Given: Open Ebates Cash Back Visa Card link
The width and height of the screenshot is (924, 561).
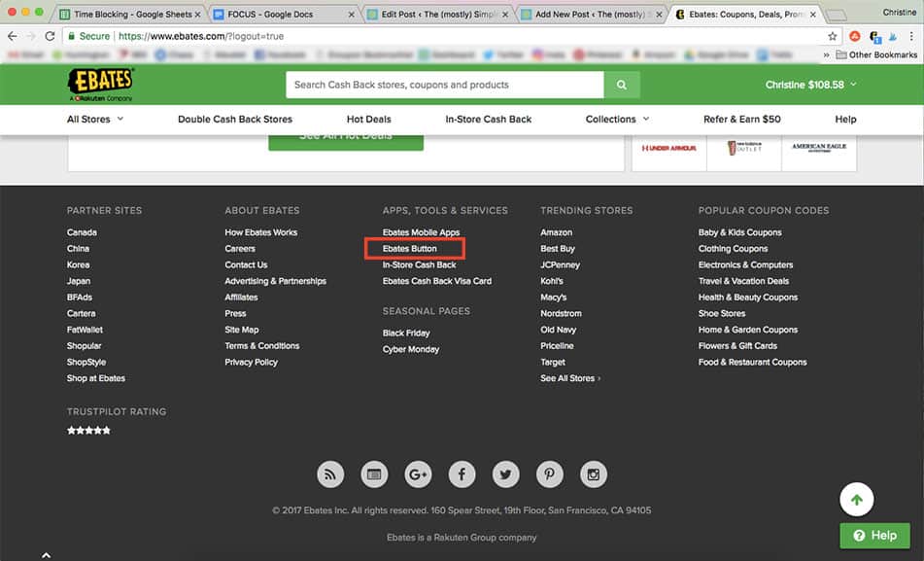Looking at the screenshot, I should pos(437,281).
